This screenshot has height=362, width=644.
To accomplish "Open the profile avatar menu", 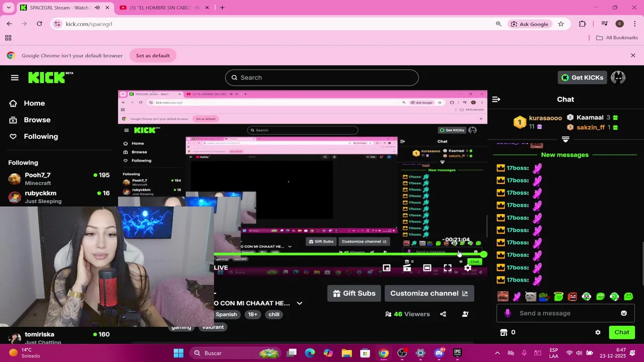I will (x=618, y=77).
